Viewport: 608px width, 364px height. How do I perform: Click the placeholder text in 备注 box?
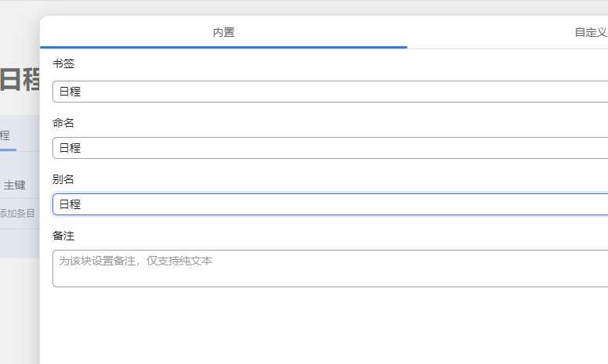136,261
